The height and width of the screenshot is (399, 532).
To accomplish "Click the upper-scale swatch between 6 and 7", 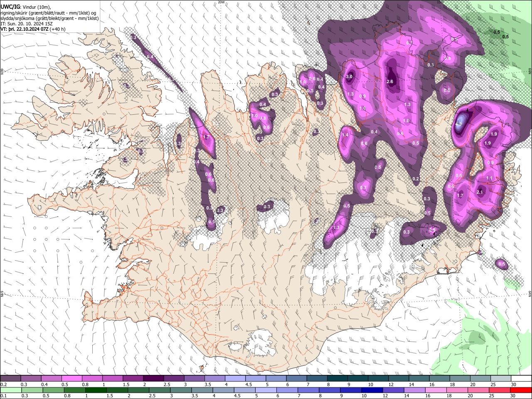I will pos(296,379).
